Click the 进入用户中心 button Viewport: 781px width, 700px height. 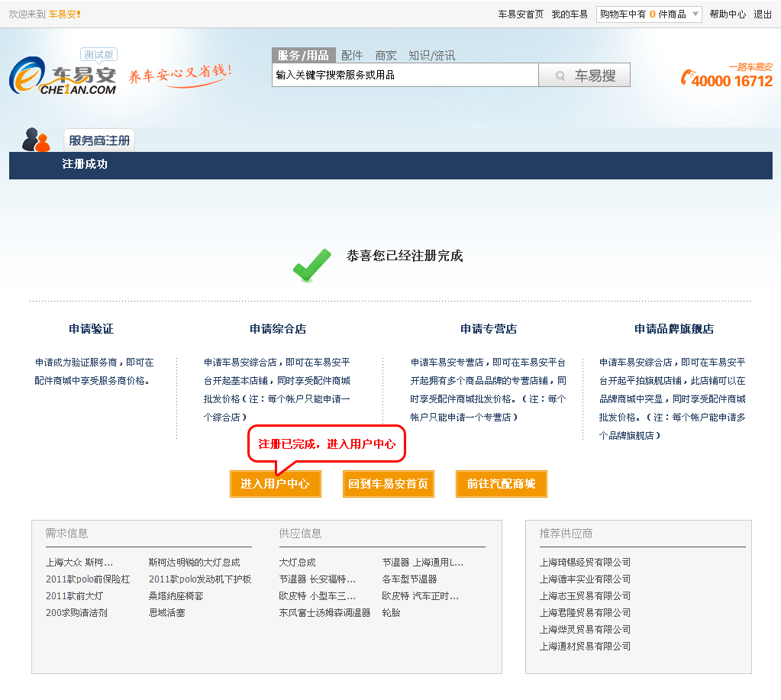click(x=275, y=484)
